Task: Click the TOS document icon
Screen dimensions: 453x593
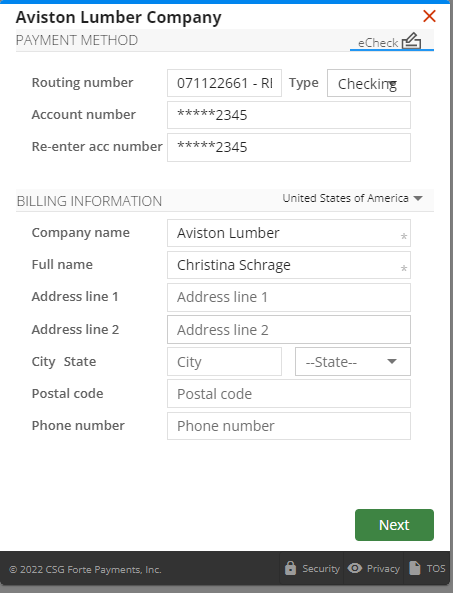Action: pos(415,568)
